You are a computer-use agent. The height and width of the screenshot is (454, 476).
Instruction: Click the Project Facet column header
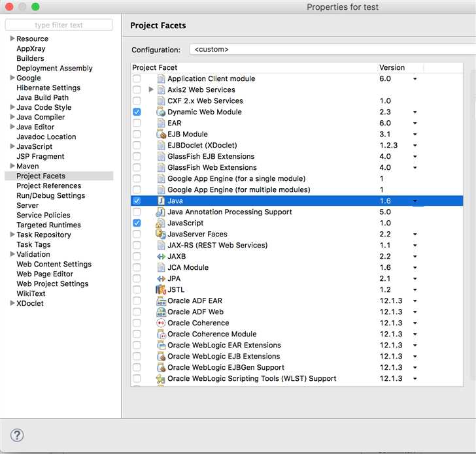pos(154,68)
